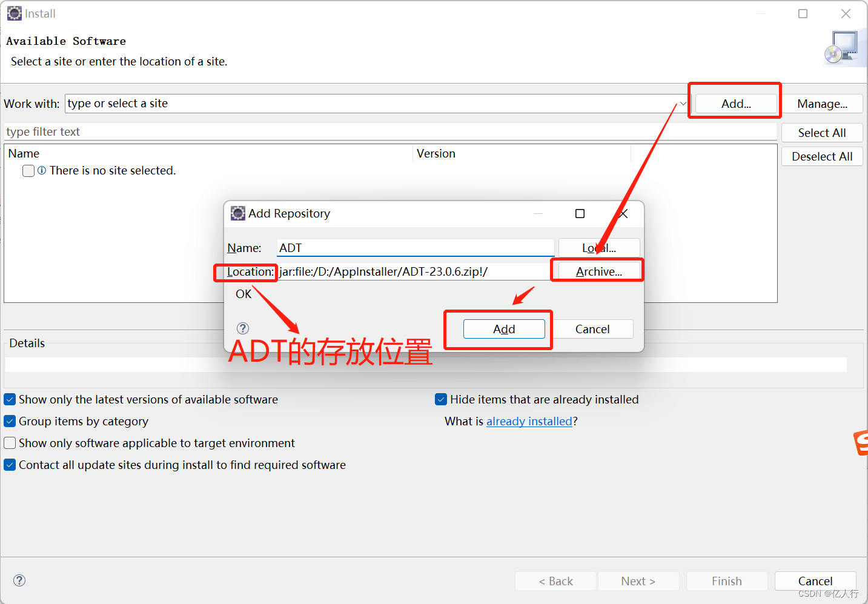This screenshot has width=868, height=604.
Task: Click the Details text area
Action: [x=426, y=364]
